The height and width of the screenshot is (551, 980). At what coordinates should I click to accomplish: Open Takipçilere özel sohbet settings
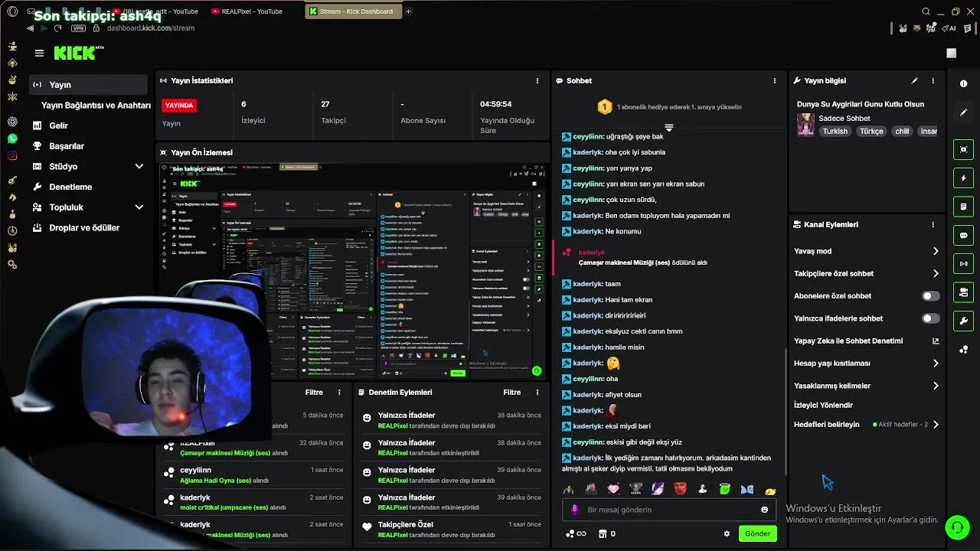(867, 273)
